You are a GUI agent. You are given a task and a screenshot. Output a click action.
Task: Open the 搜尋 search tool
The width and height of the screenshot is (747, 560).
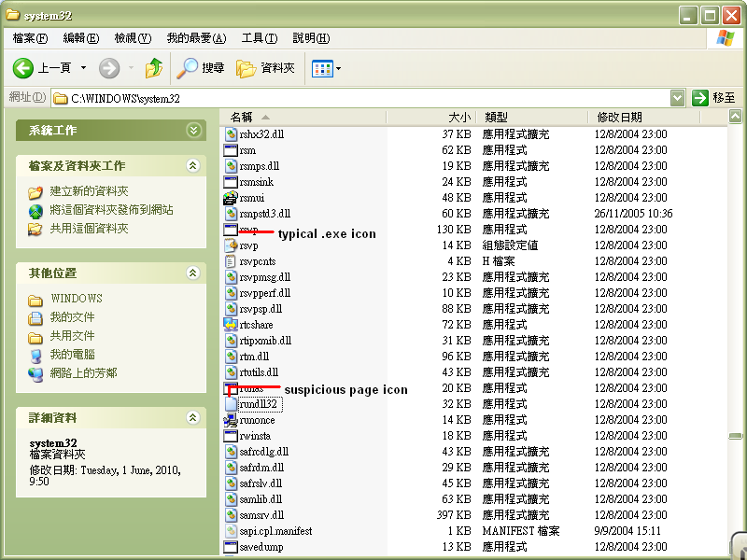point(200,68)
